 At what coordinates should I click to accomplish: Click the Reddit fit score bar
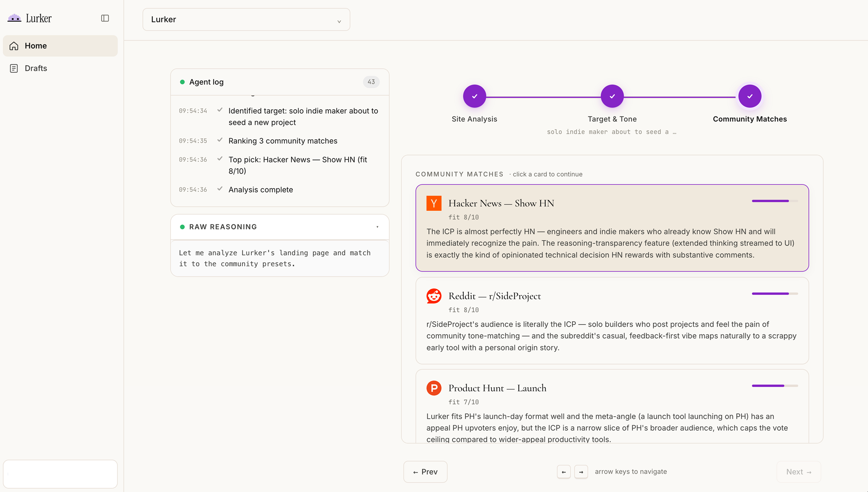(x=775, y=294)
